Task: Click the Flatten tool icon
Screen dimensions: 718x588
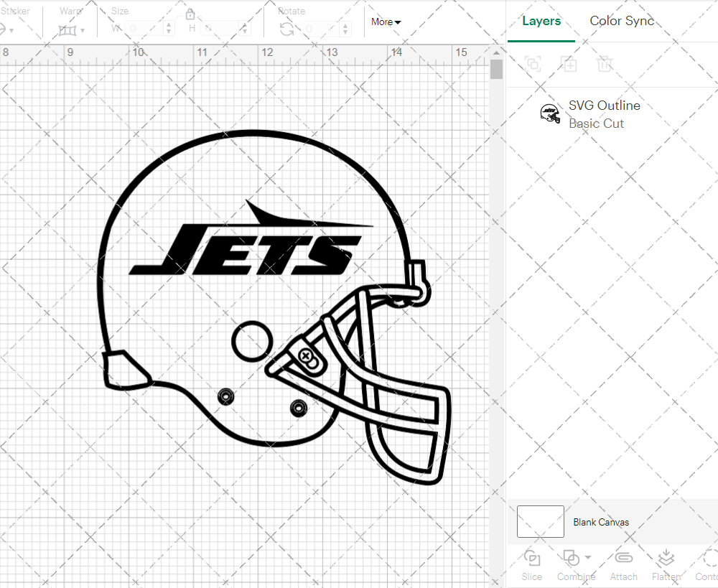Action: point(666,558)
